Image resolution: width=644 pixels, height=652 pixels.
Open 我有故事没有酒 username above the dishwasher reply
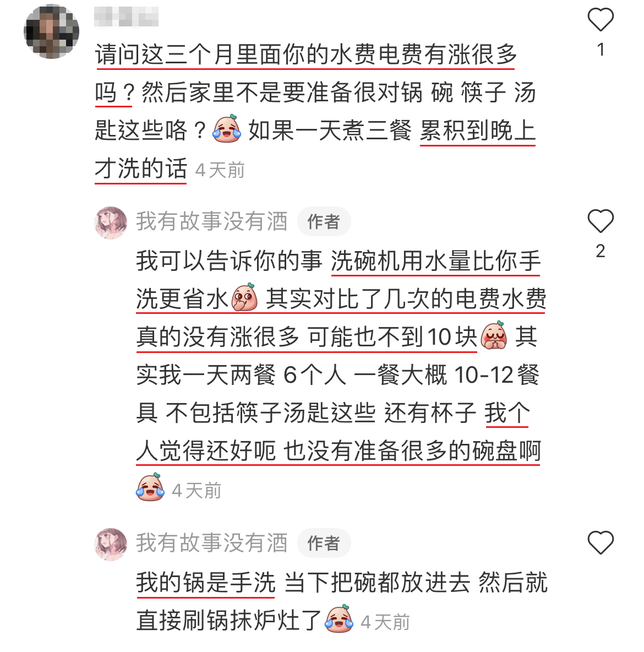[x=212, y=221]
